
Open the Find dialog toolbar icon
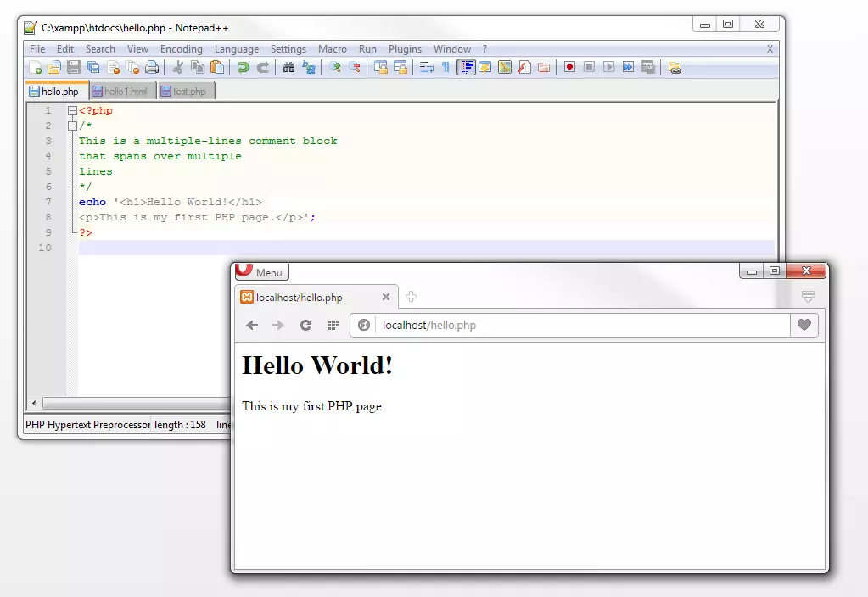pyautogui.click(x=287, y=67)
